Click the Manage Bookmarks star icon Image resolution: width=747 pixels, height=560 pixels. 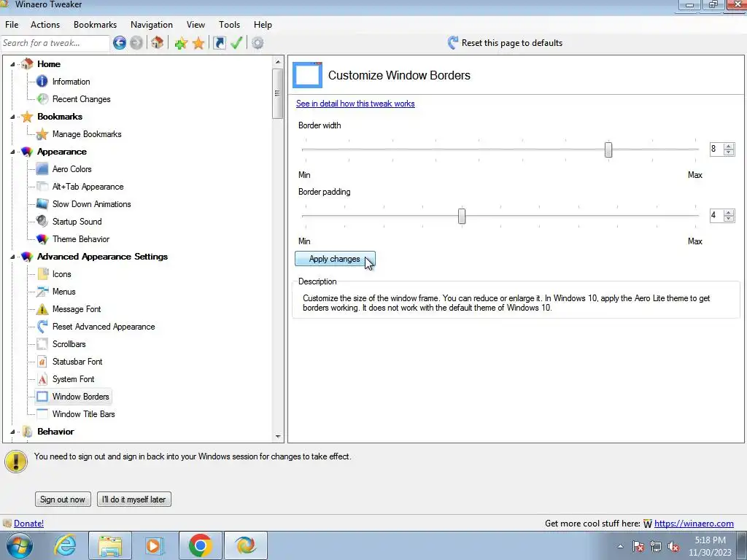42,134
